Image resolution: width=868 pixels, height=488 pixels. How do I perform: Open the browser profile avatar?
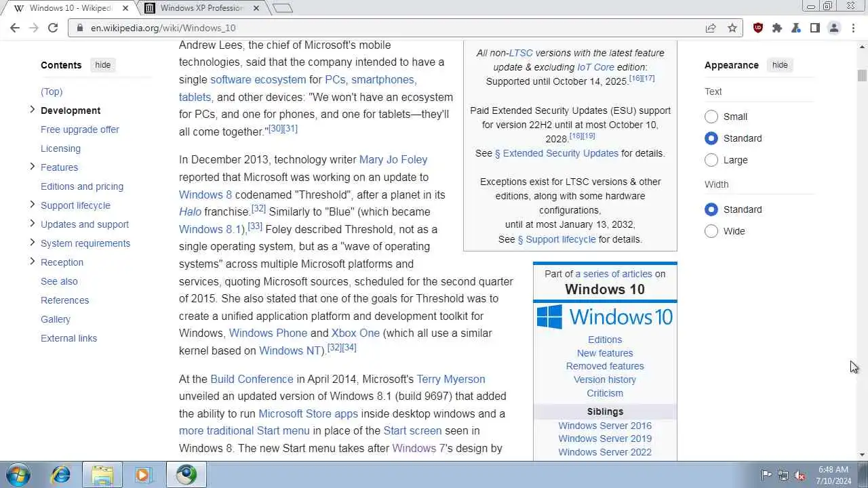pyautogui.click(x=834, y=28)
